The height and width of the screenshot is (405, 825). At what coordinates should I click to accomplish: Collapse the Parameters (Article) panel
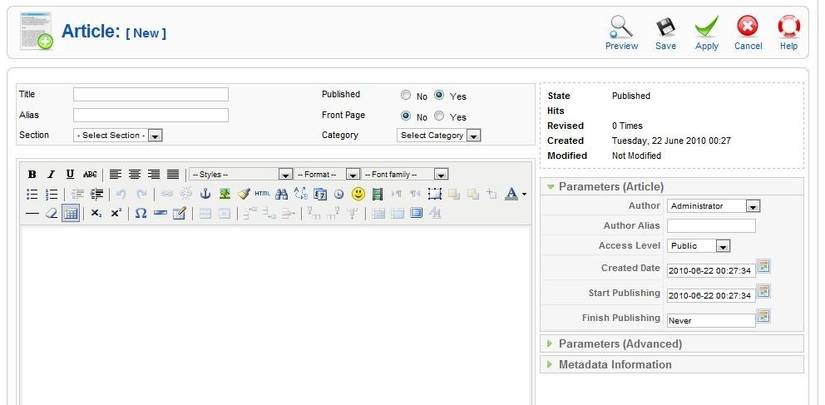(x=672, y=187)
